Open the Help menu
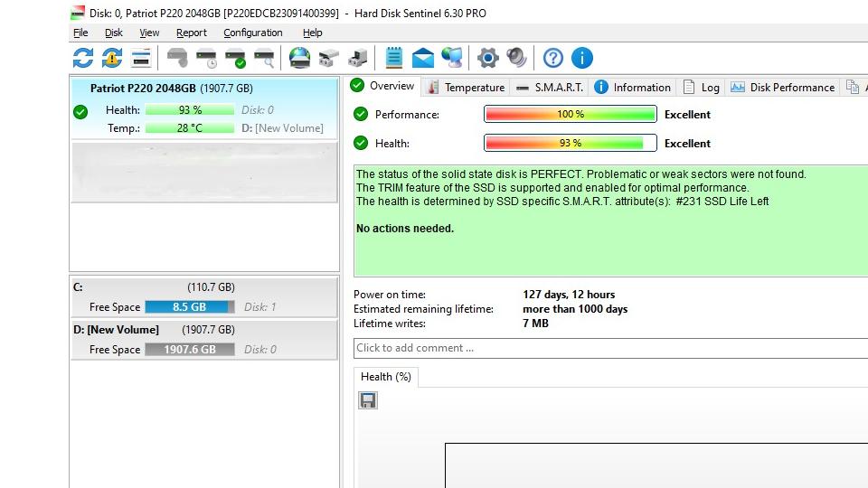 coord(312,33)
